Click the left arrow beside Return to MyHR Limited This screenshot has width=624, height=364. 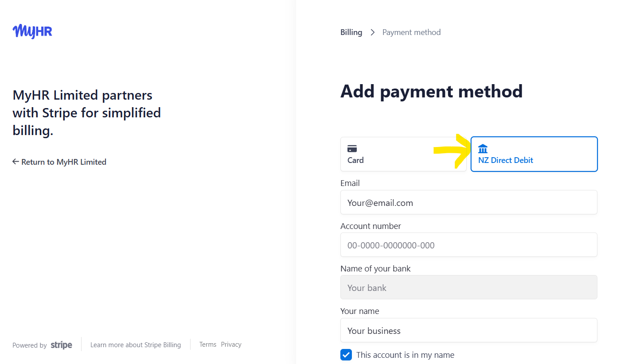click(x=15, y=162)
